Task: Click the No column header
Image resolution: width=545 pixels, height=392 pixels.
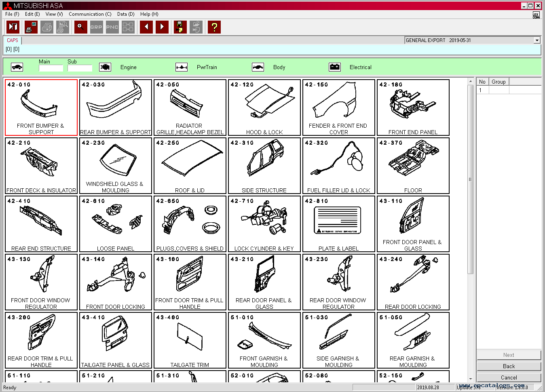Action: [482, 82]
